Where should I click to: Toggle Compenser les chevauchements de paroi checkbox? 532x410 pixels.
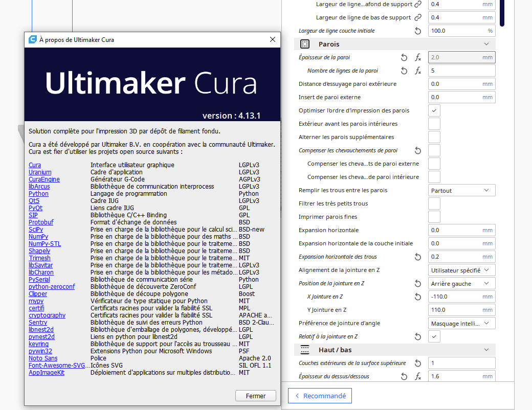pos(434,150)
